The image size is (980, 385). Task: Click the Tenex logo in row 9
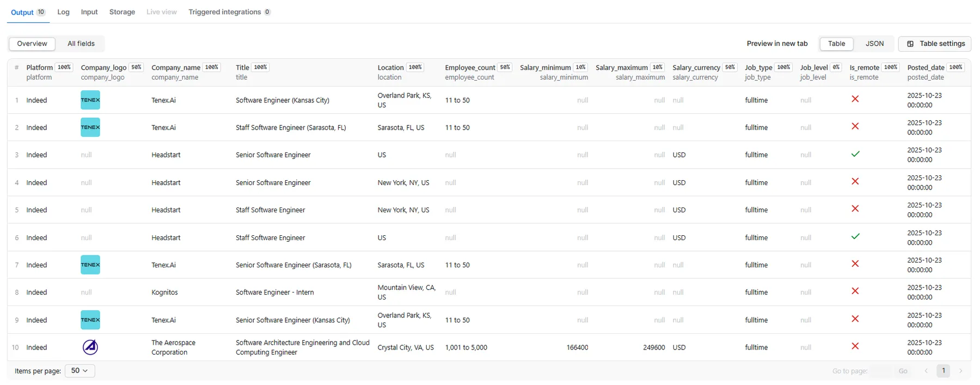pyautogui.click(x=90, y=320)
